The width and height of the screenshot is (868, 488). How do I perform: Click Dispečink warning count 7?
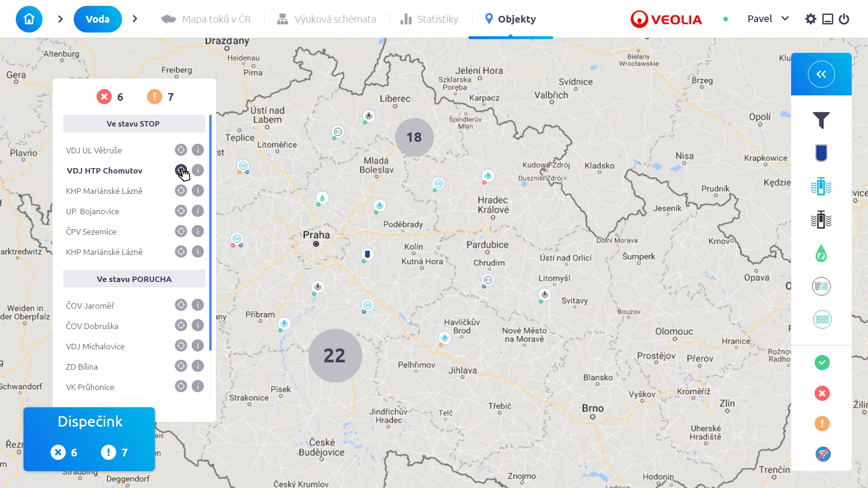point(114,452)
